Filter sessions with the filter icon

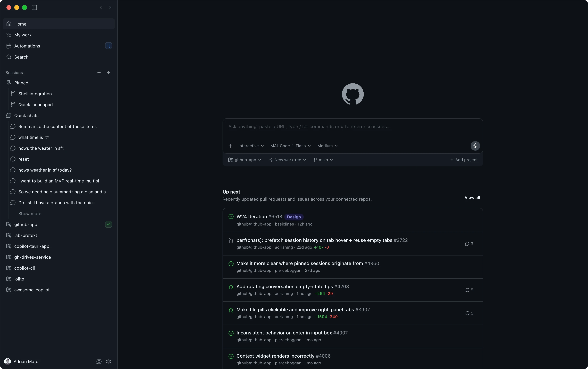99,73
